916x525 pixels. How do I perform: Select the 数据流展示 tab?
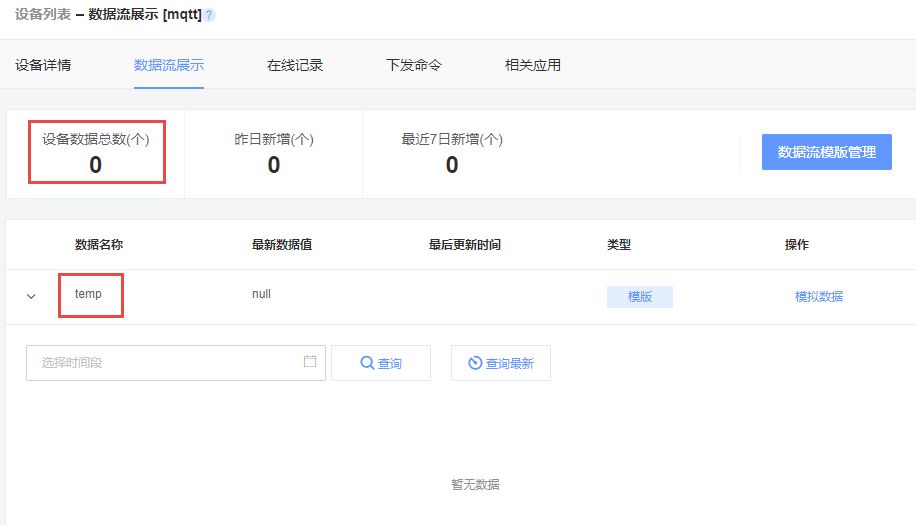pyautogui.click(x=169, y=65)
